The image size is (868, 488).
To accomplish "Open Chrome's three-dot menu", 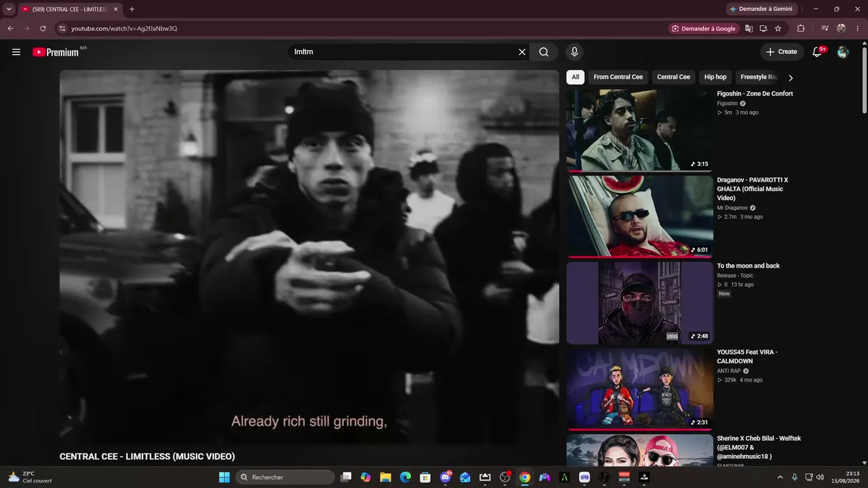I will pos(857,28).
